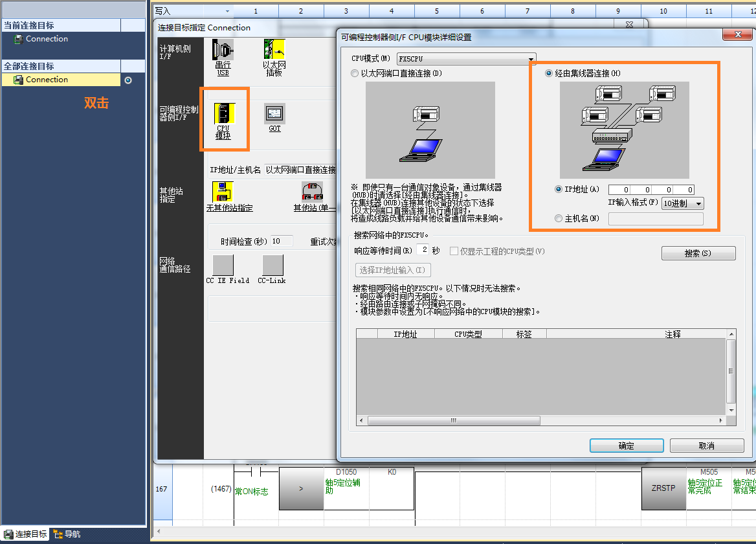
Task: Choose the 主机名 radio button
Action: tap(559, 219)
